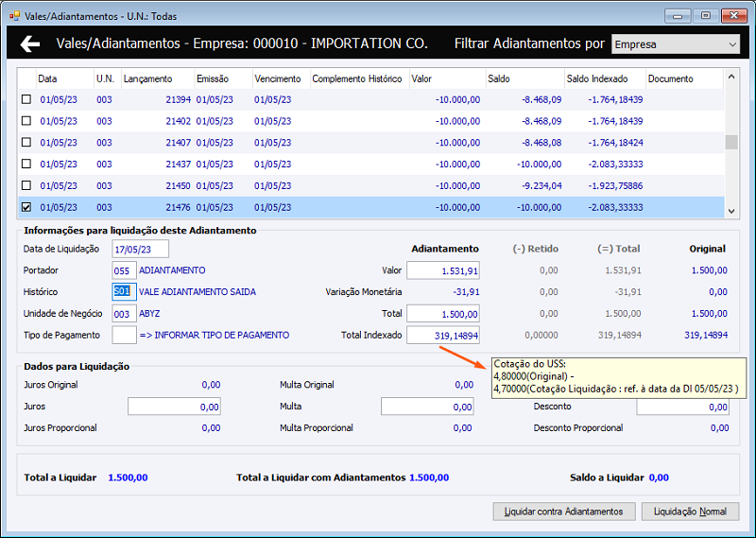Viewport: 756px width, 538px height.
Task: Click VALE ADIANTAMENTO SAIDA text
Action: (198, 292)
